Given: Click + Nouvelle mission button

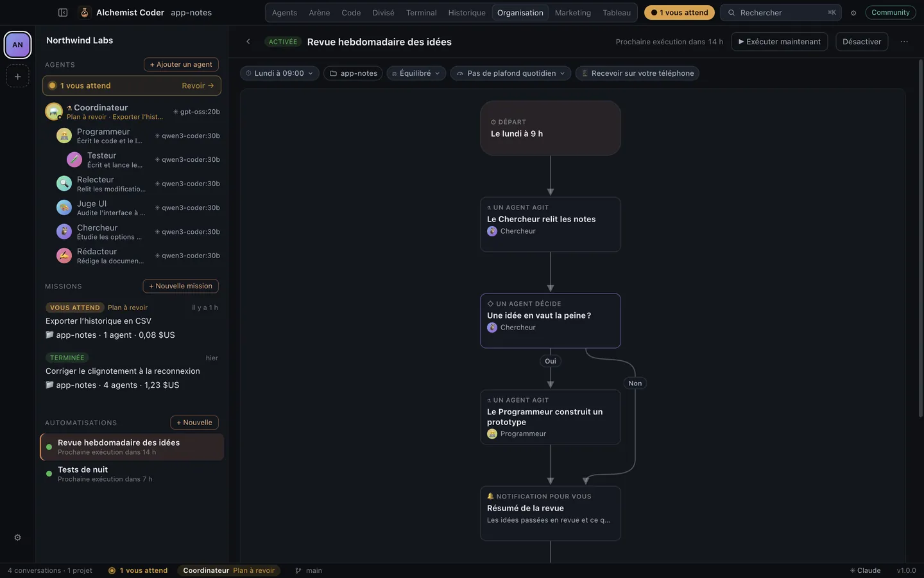Looking at the screenshot, I should tap(180, 286).
